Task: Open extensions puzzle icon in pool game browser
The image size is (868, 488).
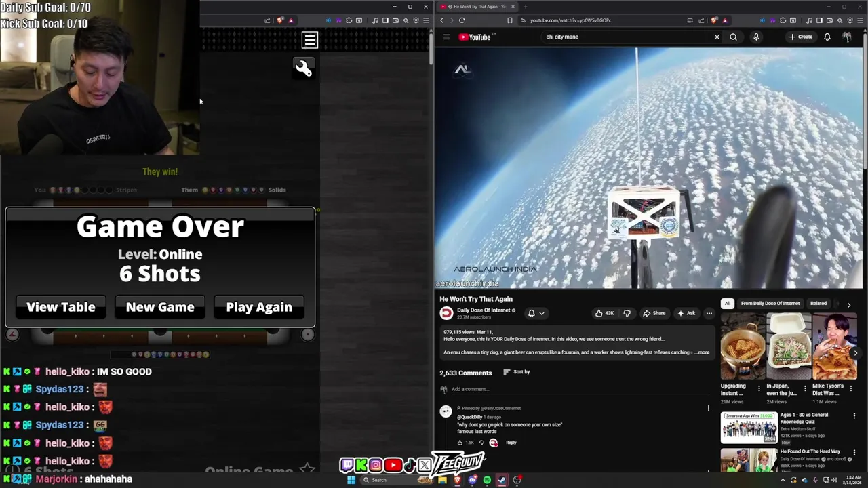Action: point(349,20)
